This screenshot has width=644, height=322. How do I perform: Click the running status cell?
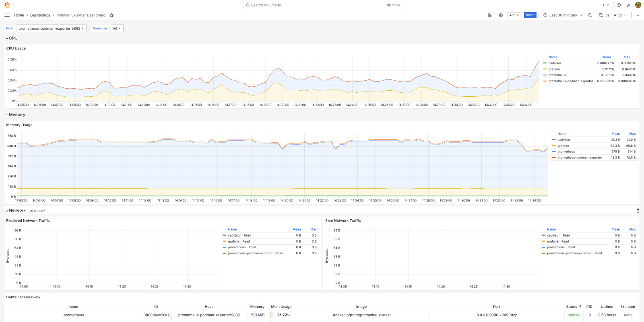coord(574,315)
